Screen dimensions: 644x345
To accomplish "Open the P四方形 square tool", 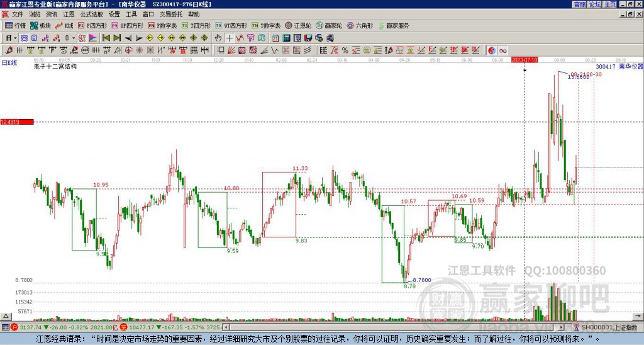I will [92, 25].
